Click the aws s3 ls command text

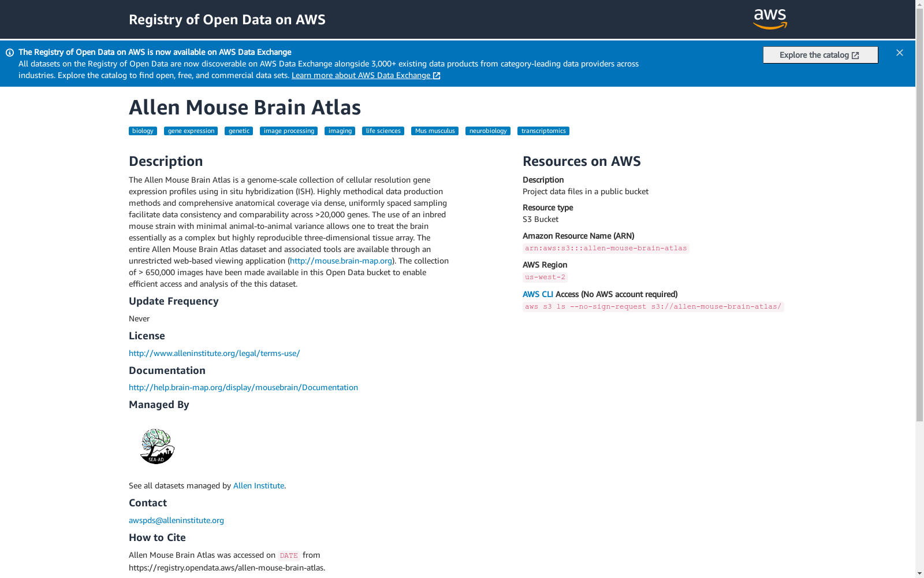[x=653, y=307]
